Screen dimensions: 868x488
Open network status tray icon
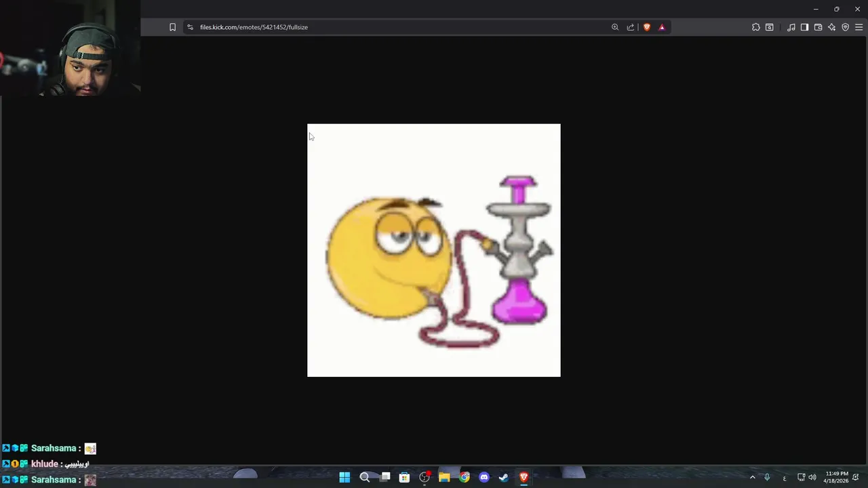(x=801, y=477)
